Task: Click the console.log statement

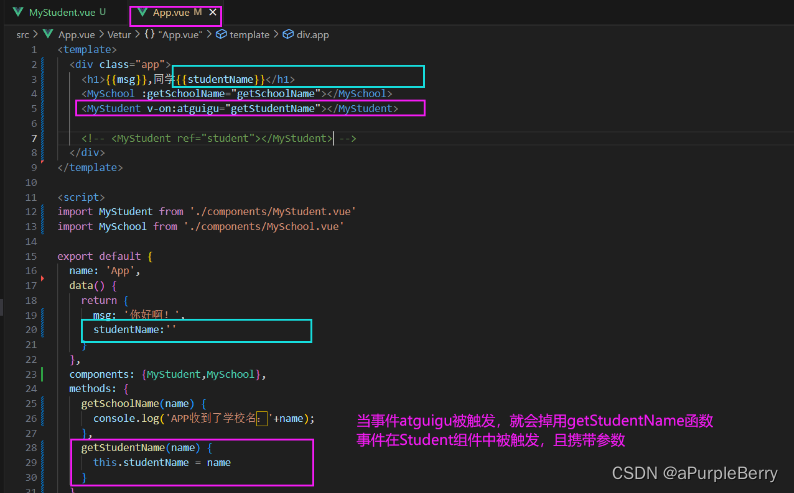Action: [204, 419]
